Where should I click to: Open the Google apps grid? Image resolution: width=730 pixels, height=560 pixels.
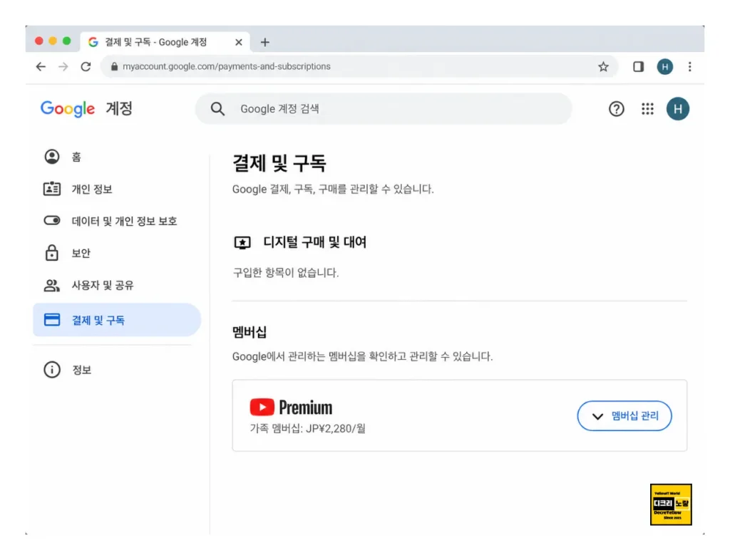tap(647, 109)
